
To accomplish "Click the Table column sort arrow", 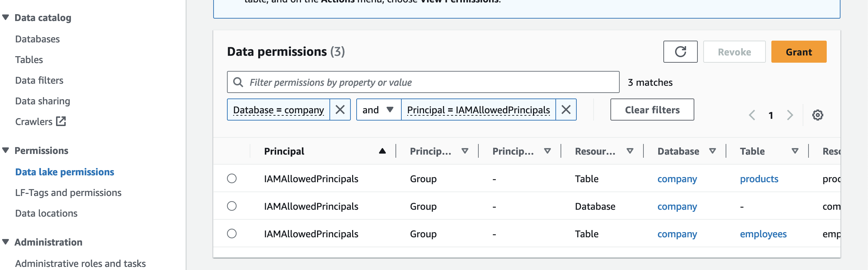I will click(795, 151).
